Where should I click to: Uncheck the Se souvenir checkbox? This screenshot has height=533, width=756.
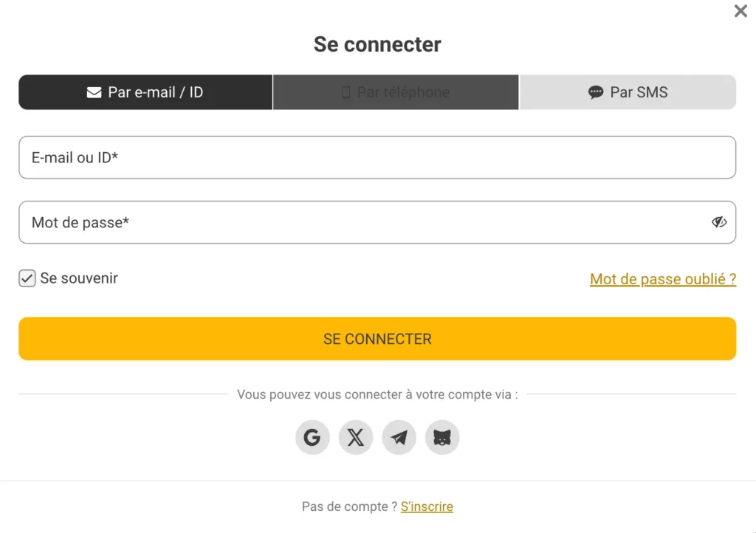27,278
